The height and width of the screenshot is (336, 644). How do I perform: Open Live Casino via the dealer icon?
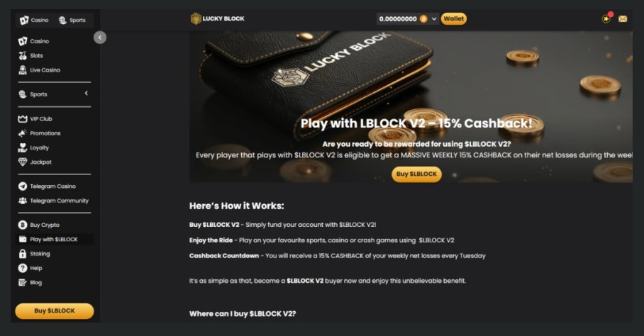point(23,69)
